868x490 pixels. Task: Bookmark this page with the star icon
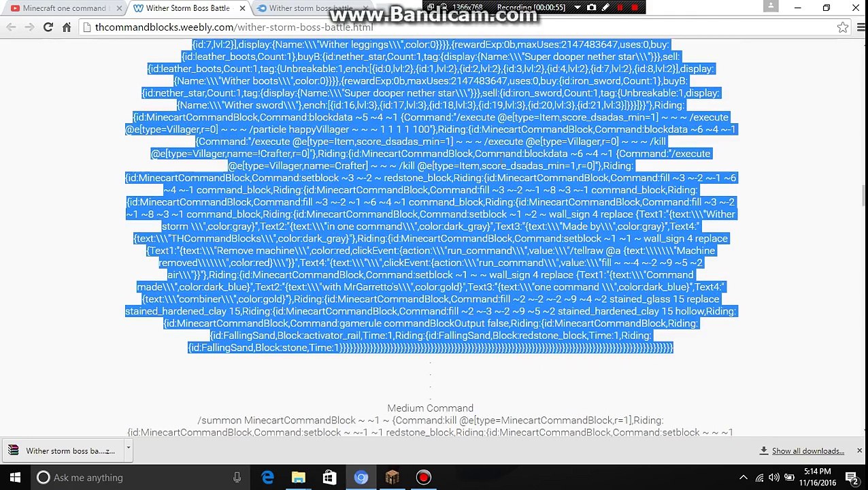[843, 27]
